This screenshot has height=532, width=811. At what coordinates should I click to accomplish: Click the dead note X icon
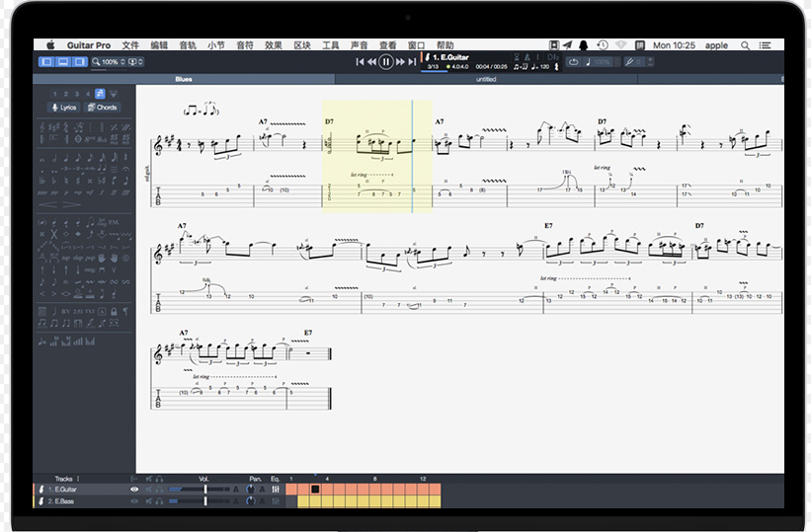(x=41, y=235)
